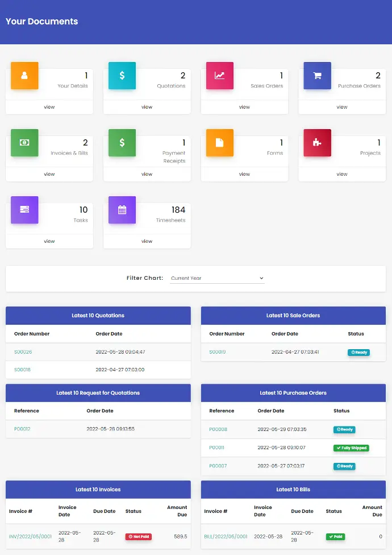The width and height of the screenshot is (392, 555).
Task: Click the orange Your Details person icon
Action: 24,76
